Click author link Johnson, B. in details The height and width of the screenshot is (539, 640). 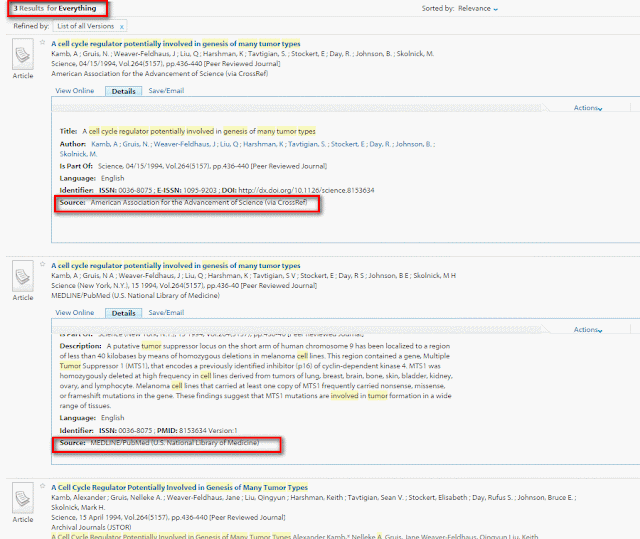[414, 144]
